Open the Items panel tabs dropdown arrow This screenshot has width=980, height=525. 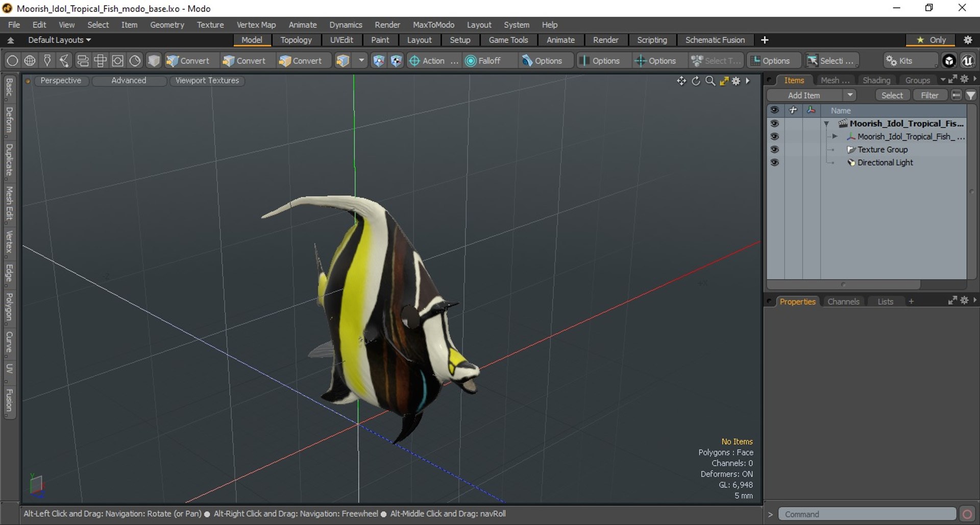tap(942, 80)
